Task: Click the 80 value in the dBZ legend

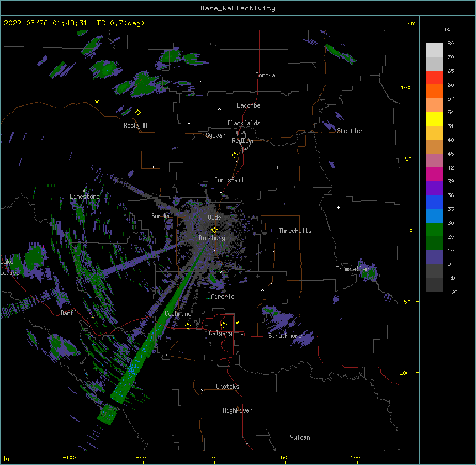Action: pos(451,44)
